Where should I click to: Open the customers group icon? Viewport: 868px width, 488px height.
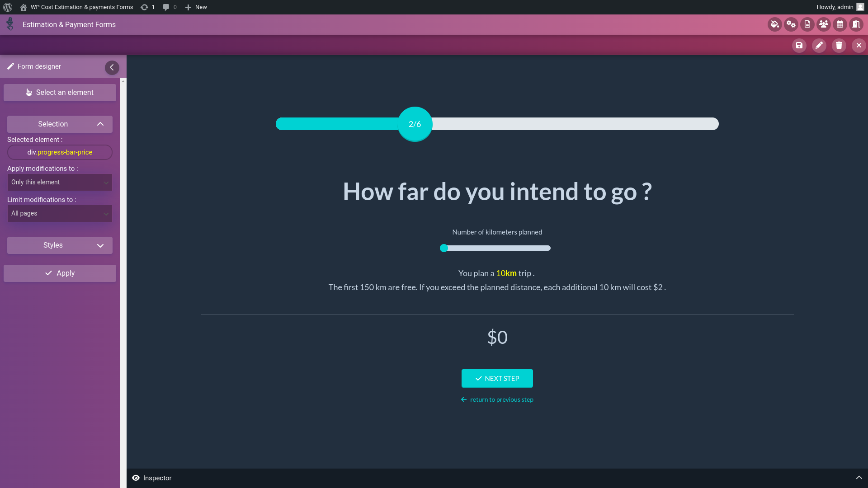823,24
